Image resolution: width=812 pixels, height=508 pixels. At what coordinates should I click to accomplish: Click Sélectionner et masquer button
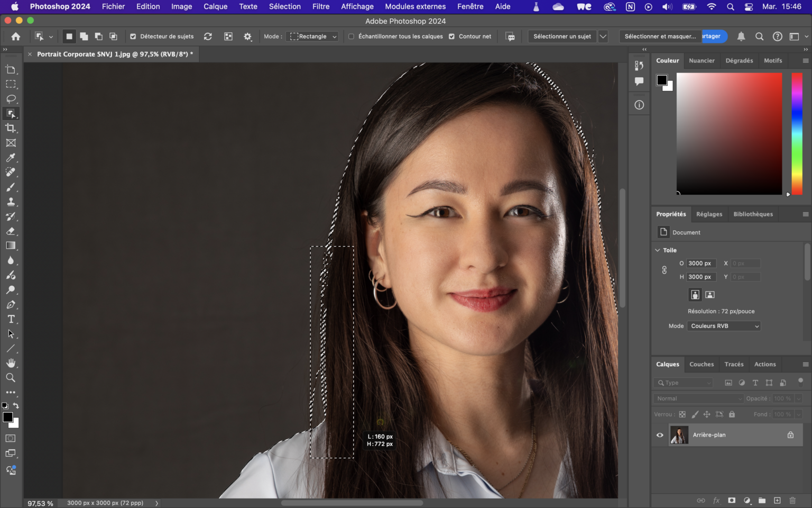660,37
